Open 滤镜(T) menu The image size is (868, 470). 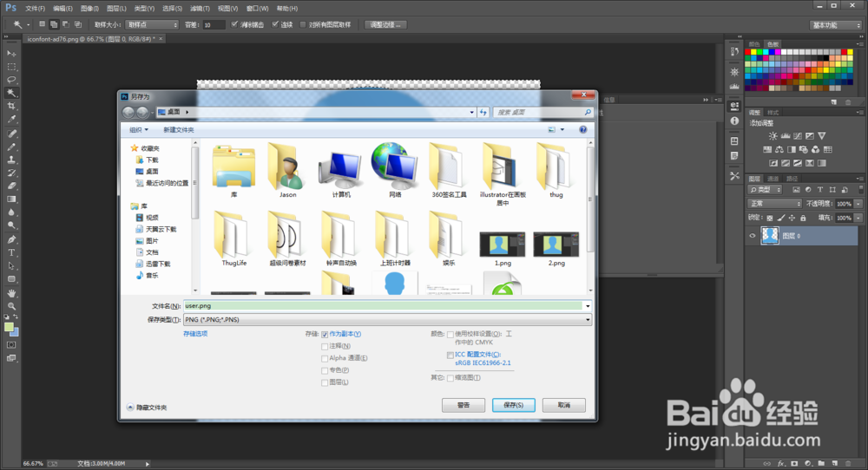coord(200,9)
